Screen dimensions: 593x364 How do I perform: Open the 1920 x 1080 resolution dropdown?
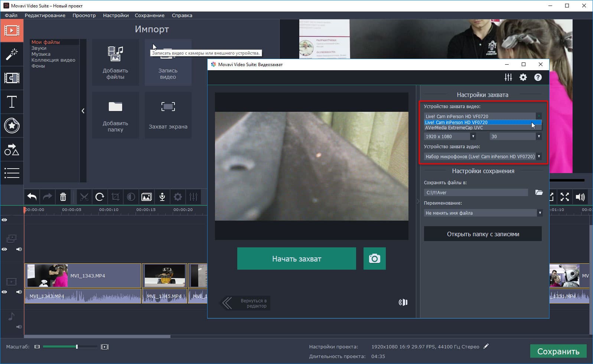click(x=450, y=136)
